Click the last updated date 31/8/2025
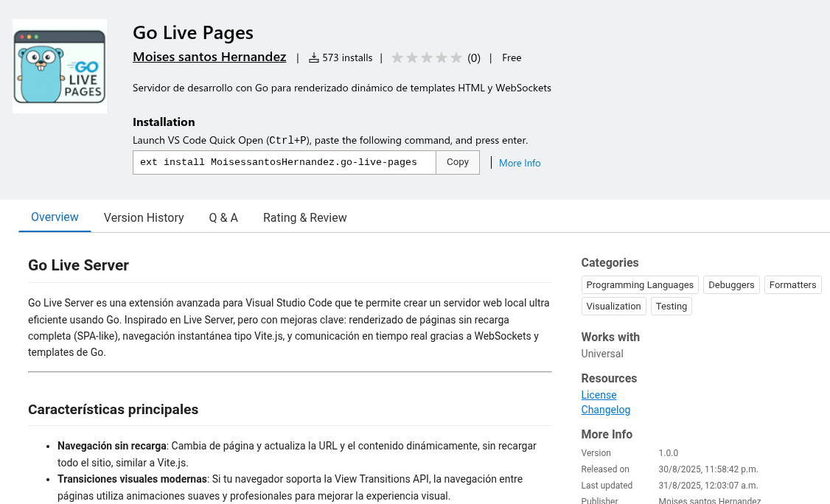Image resolution: width=830 pixels, height=504 pixels. pyautogui.click(x=708, y=486)
